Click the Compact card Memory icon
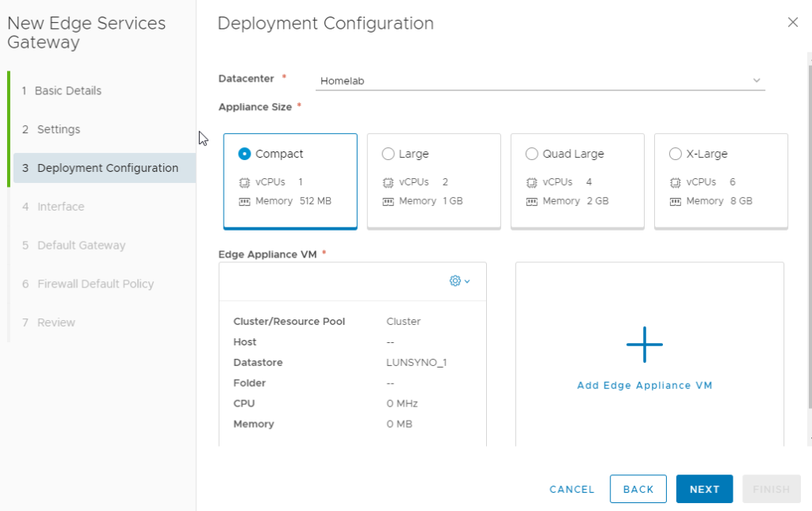 244,202
